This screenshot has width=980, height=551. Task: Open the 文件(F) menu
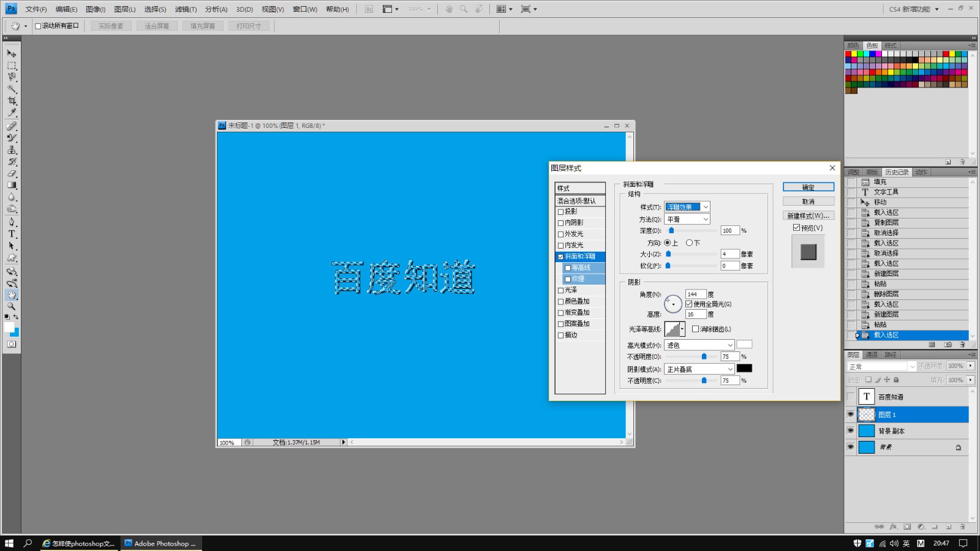click(36, 9)
